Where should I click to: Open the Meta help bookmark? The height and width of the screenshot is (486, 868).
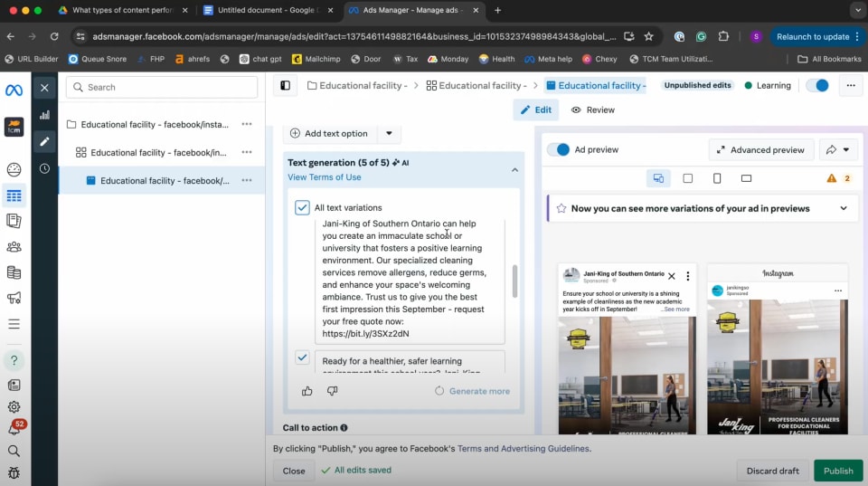point(549,59)
